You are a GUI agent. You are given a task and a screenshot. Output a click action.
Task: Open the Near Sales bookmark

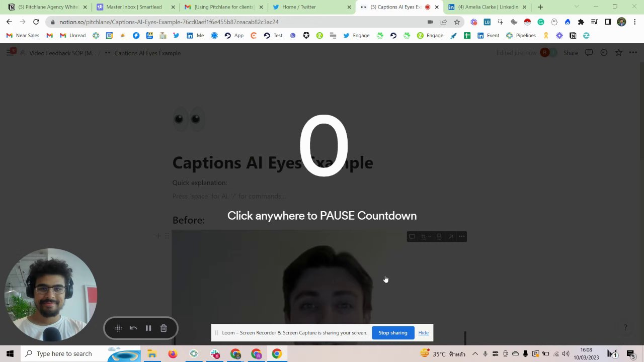[x=23, y=36]
